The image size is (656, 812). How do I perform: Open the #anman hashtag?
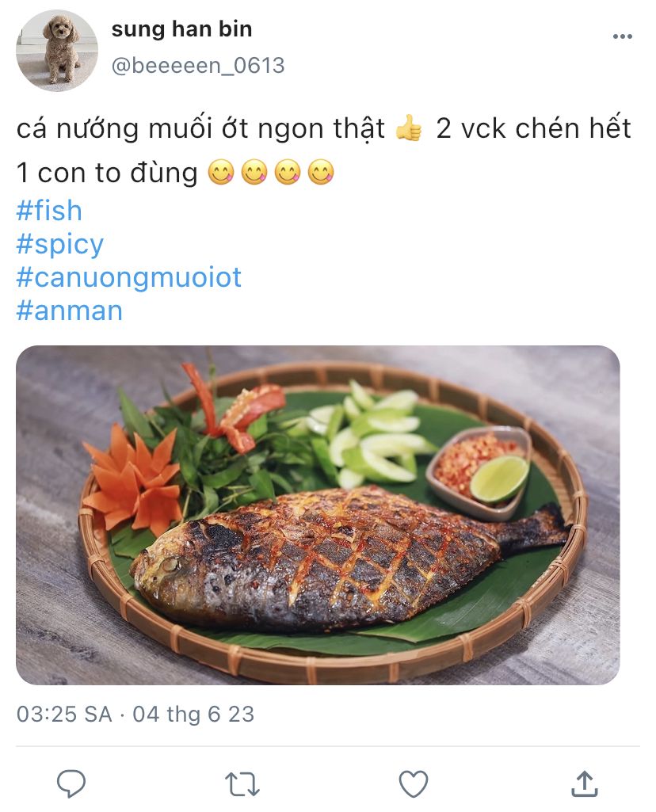(x=70, y=311)
